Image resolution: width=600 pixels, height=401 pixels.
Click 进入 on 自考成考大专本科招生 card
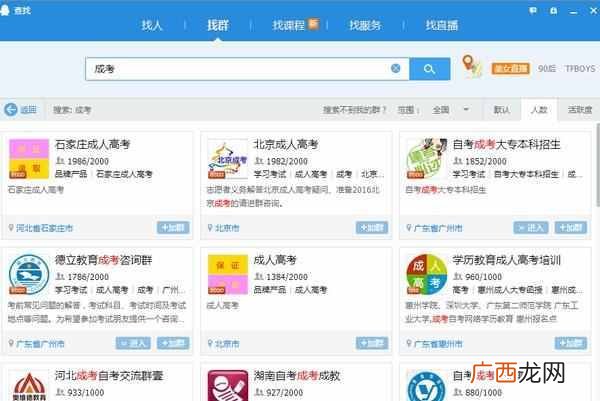pos(531,228)
